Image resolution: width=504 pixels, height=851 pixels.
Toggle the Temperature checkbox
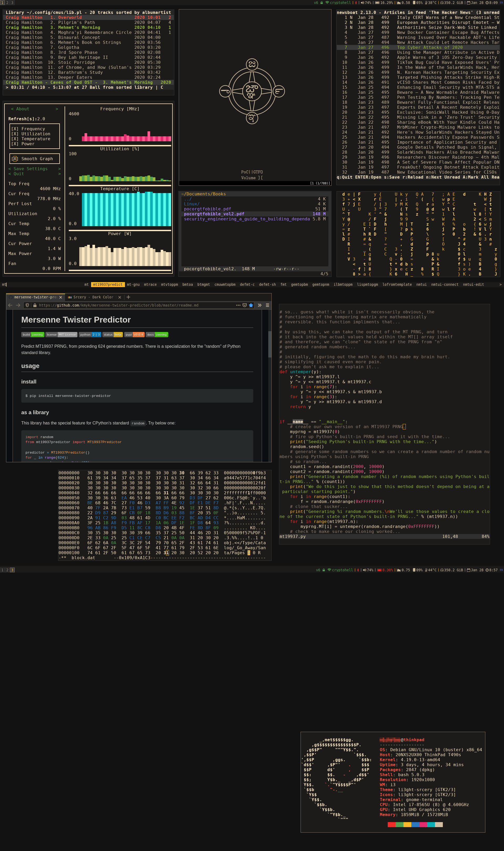[x=15, y=139]
